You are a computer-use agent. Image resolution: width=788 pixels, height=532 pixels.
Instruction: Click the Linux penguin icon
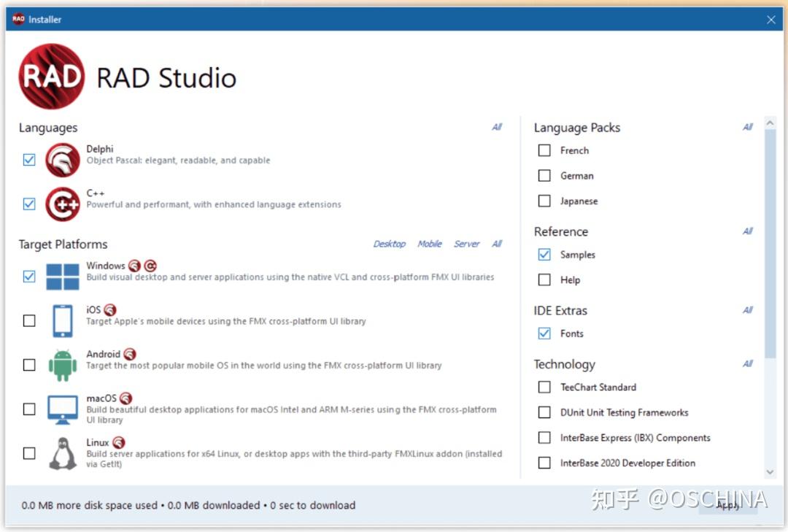coord(62,452)
